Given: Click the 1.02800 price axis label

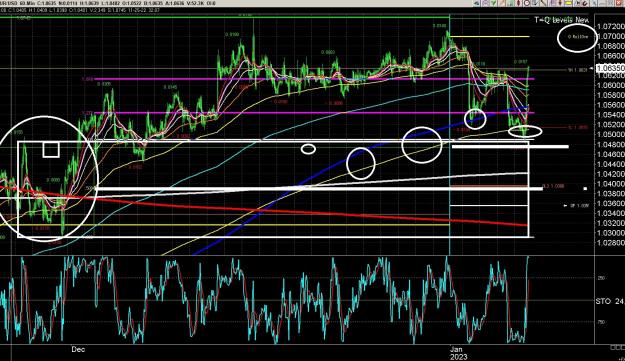Looking at the screenshot, I should coord(610,242).
